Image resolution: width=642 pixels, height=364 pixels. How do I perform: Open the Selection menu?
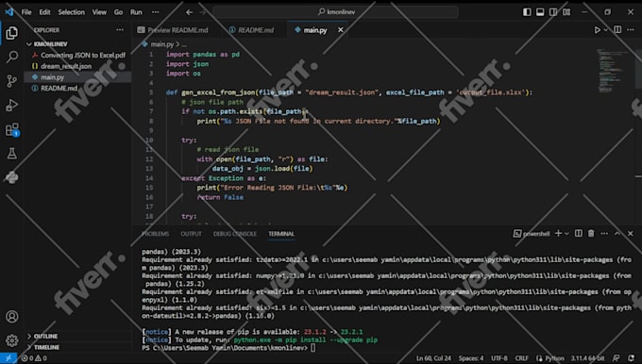71,12
